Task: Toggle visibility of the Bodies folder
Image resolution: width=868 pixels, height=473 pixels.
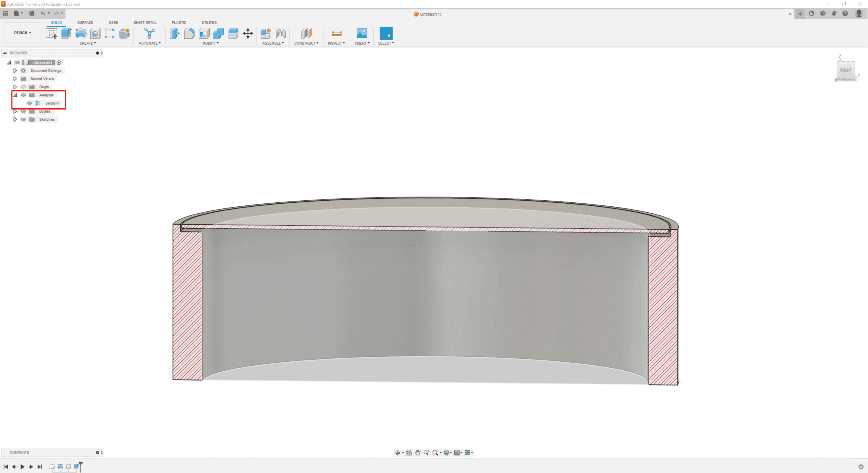Action: [x=23, y=111]
